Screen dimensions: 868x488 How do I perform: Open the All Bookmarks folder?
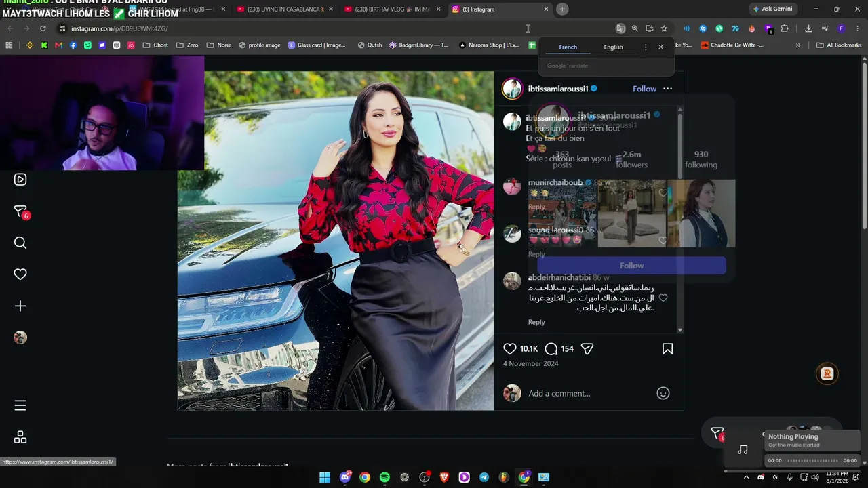coord(839,45)
